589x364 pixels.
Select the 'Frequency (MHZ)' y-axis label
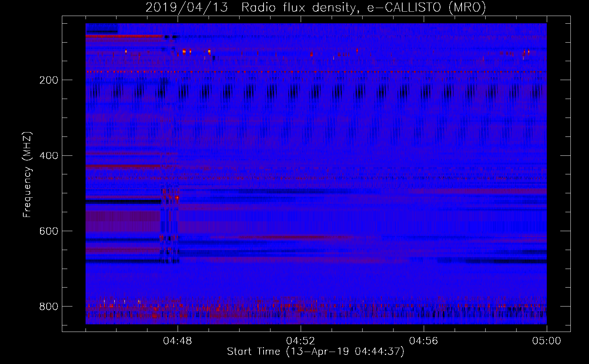coord(27,175)
